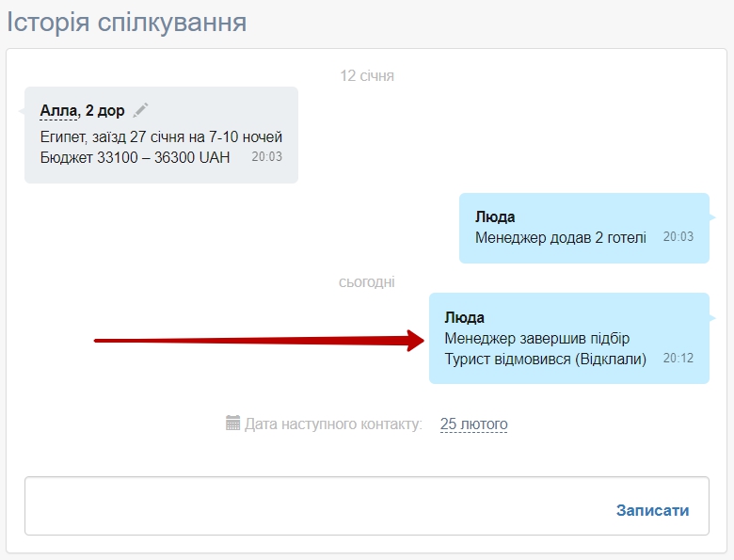
Task: Click the сьогодні date label
Action: click(x=367, y=281)
